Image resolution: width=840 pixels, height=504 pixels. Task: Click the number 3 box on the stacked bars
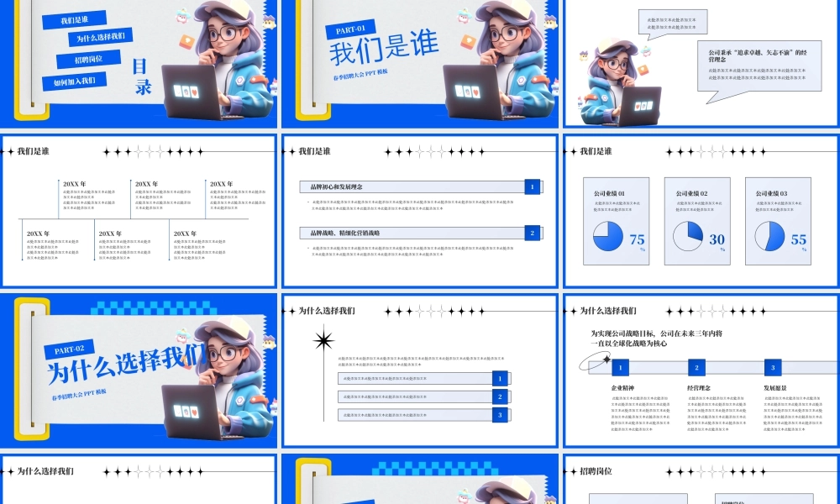coord(500,415)
